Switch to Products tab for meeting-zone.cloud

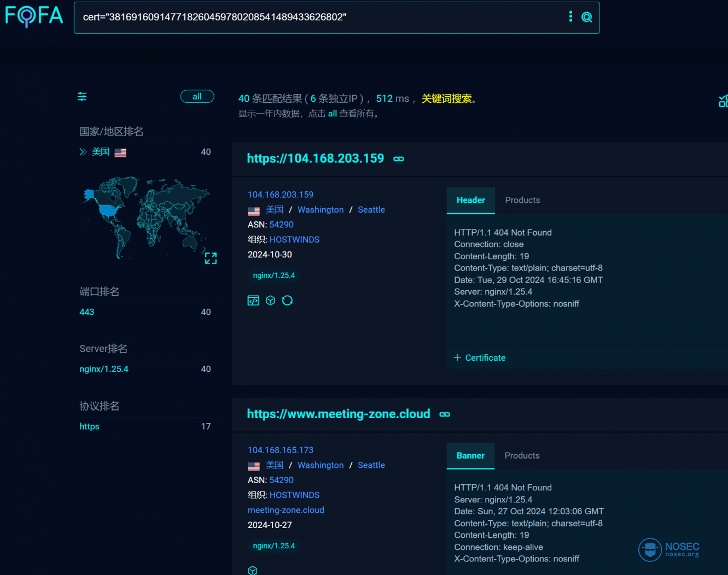click(x=522, y=456)
